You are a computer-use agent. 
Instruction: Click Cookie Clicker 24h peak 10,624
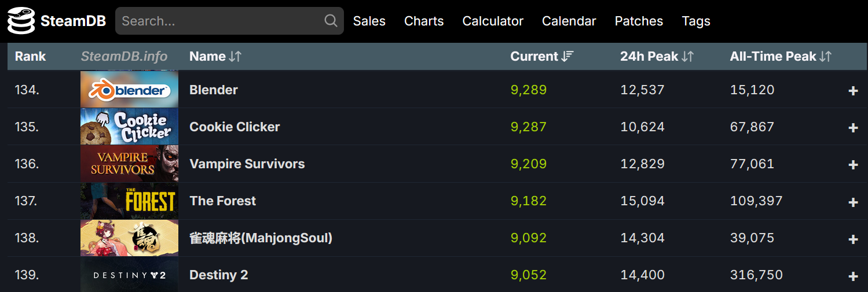(x=642, y=127)
